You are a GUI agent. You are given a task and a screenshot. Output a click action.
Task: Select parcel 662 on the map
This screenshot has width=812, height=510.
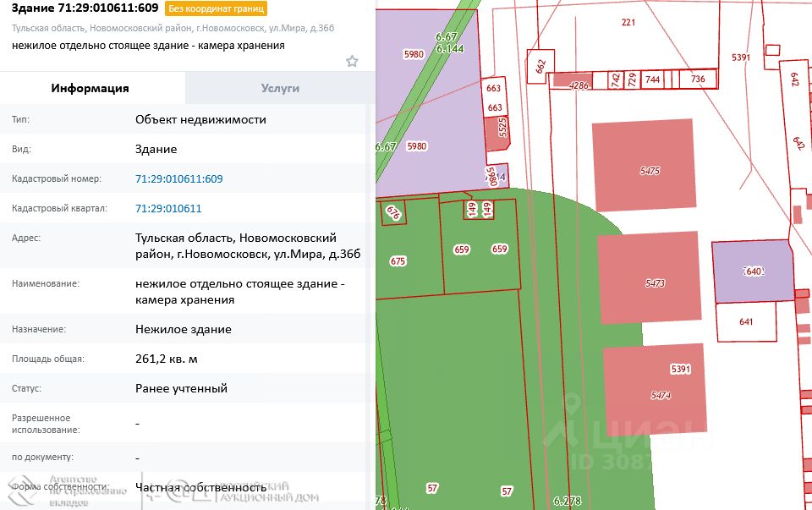tap(540, 66)
